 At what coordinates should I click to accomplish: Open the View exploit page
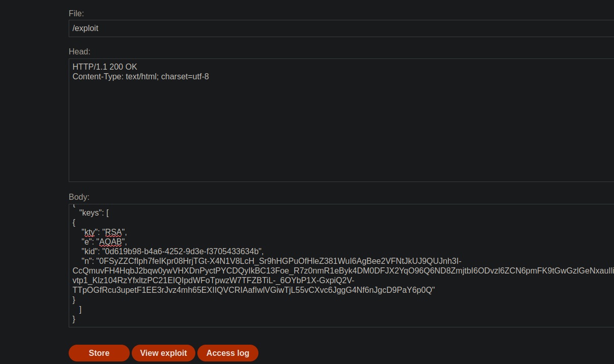pyautogui.click(x=163, y=353)
